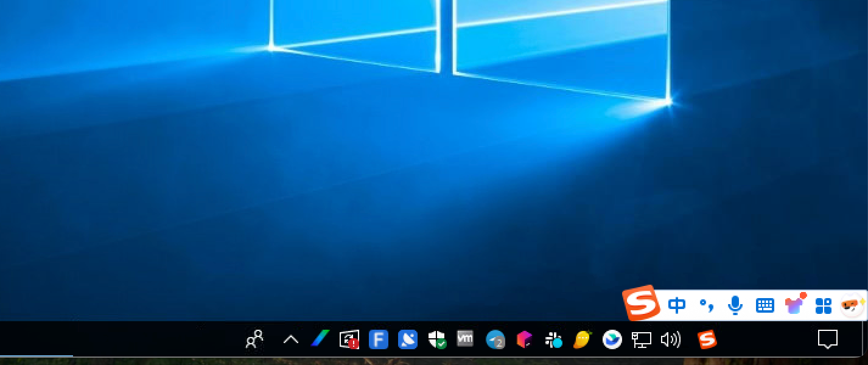The width and height of the screenshot is (868, 365).
Task: Click the mango-shaped tray icon
Action: 582,339
